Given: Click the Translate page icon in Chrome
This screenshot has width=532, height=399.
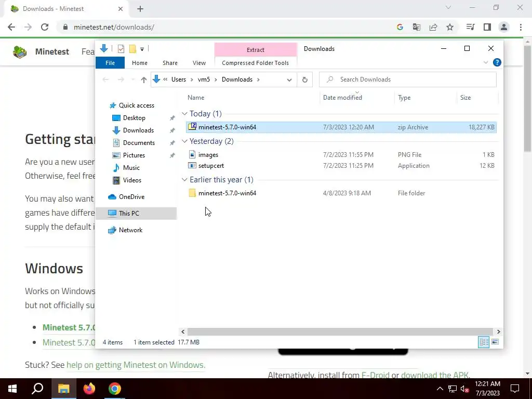Looking at the screenshot, I should (x=416, y=27).
